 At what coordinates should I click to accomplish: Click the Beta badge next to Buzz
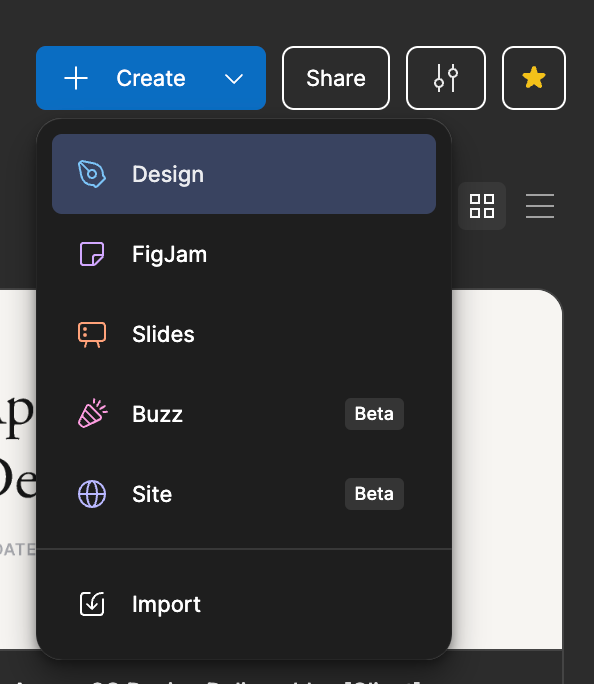[374, 414]
